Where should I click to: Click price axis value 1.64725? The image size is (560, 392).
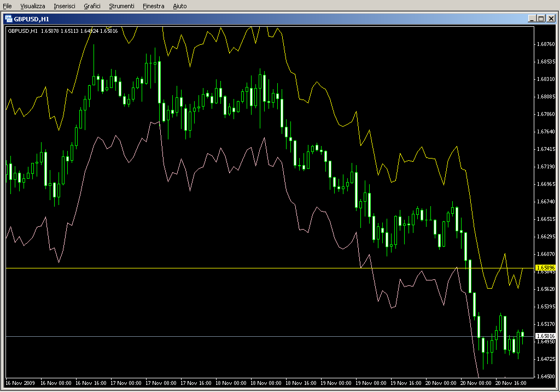pyautogui.click(x=546, y=359)
